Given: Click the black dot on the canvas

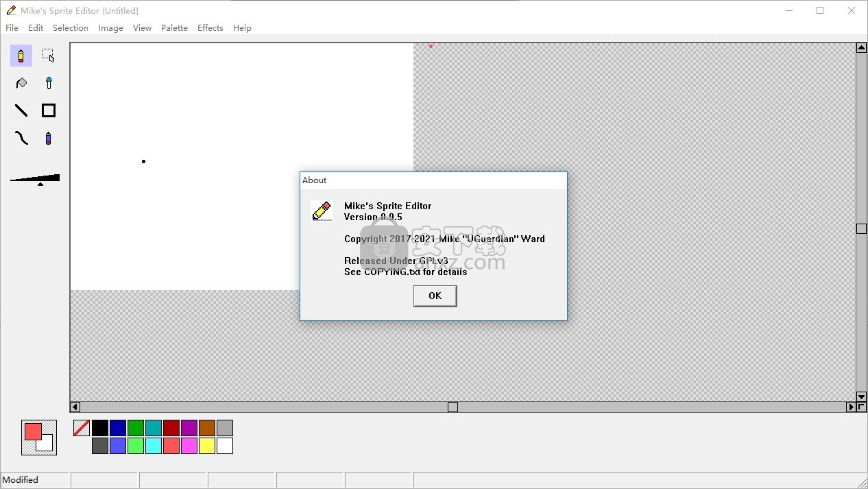Looking at the screenshot, I should point(143,162).
